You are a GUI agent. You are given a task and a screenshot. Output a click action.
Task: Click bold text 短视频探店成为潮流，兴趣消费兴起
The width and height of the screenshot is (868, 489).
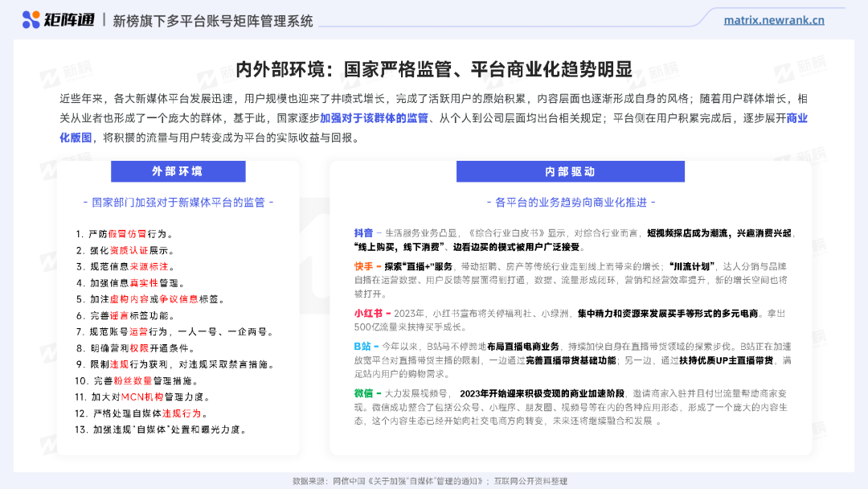(x=719, y=233)
